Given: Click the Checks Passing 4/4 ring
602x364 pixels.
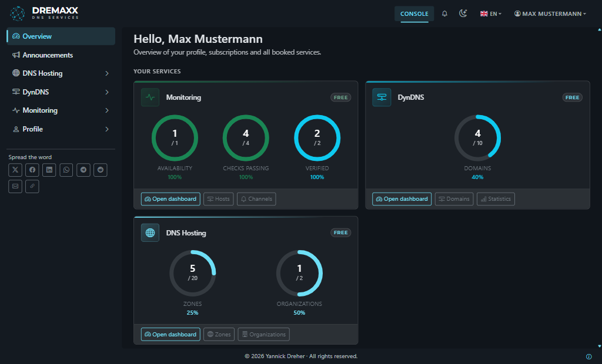Looking at the screenshot, I should [x=246, y=138].
